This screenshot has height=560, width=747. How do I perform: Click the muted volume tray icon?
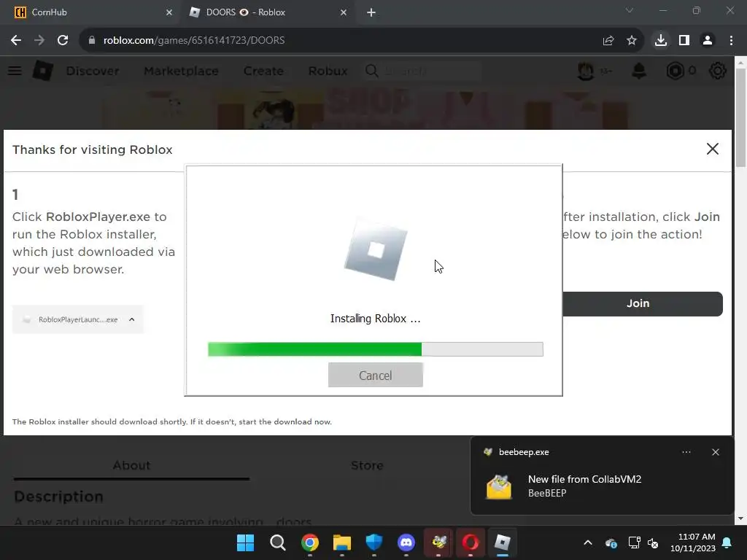(653, 542)
